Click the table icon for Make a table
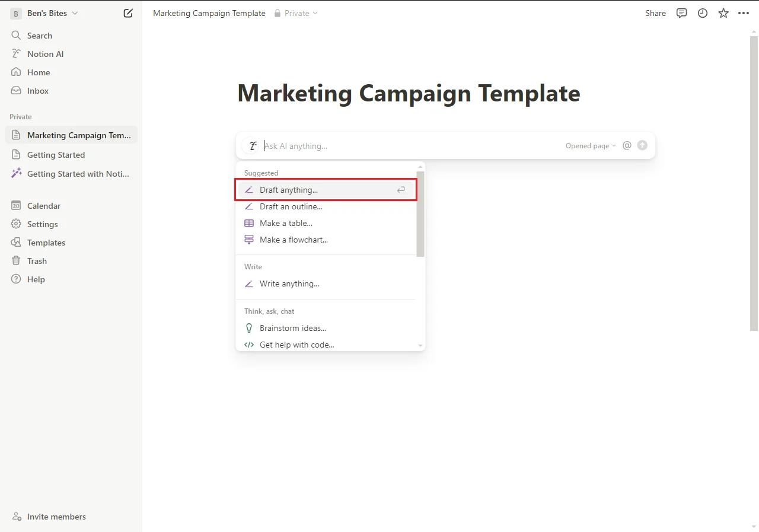The image size is (759, 532). pos(249,223)
